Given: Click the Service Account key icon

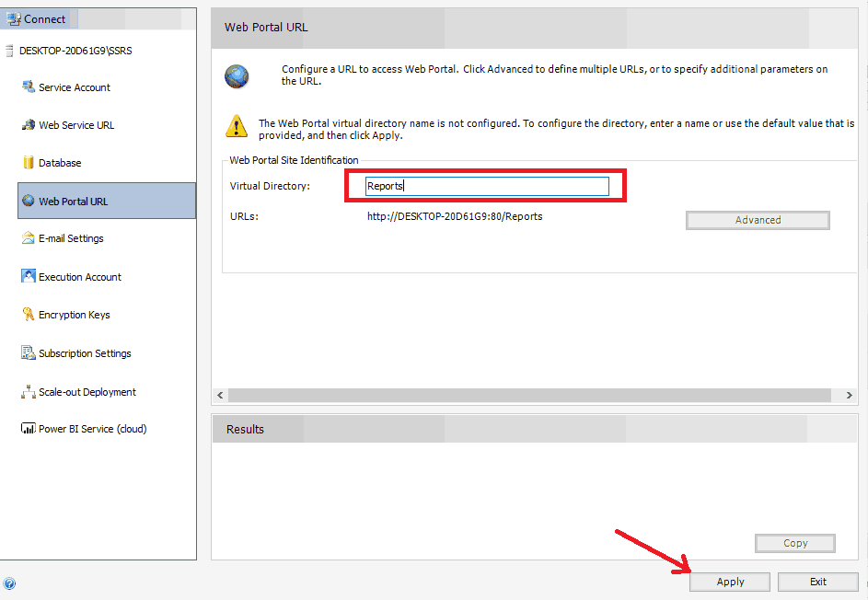Looking at the screenshot, I should 28,87.
